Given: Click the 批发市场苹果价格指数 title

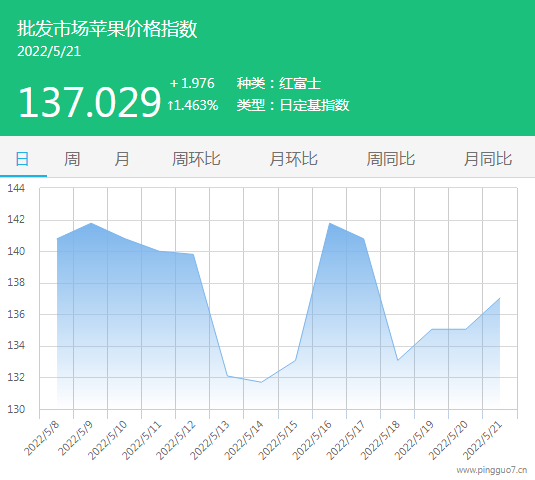Looking at the screenshot, I should coord(107,29).
